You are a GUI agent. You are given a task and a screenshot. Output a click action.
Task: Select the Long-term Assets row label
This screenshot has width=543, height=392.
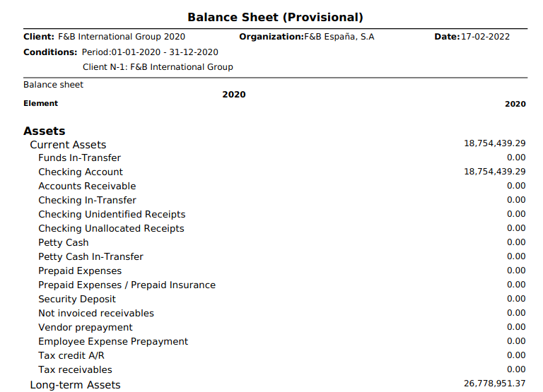pyautogui.click(x=75, y=385)
